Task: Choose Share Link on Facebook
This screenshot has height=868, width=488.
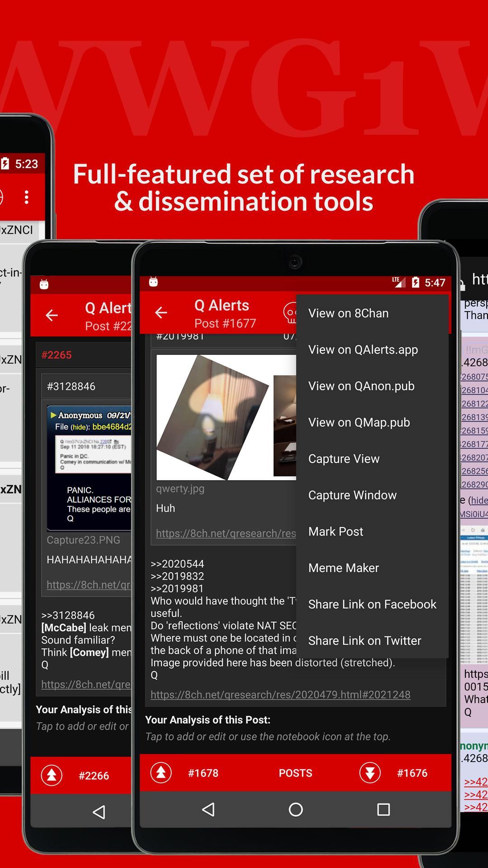Action: pyautogui.click(x=372, y=604)
